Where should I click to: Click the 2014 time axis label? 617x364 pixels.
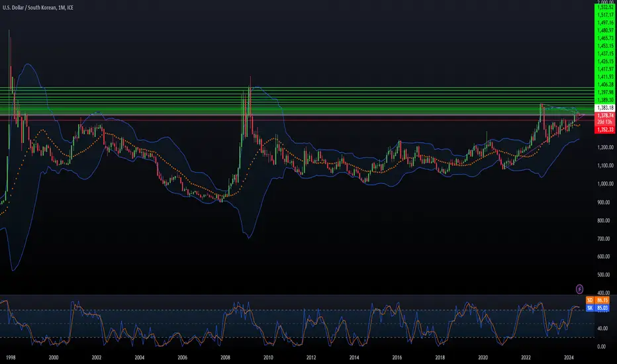(354, 357)
